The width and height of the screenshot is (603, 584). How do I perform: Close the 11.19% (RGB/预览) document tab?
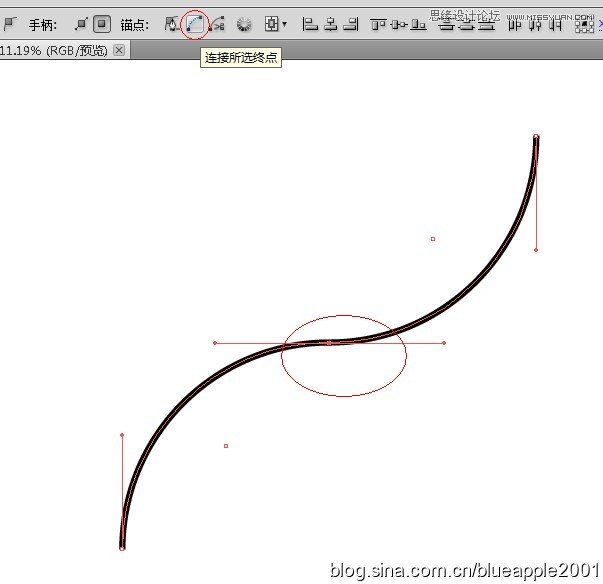(x=119, y=50)
